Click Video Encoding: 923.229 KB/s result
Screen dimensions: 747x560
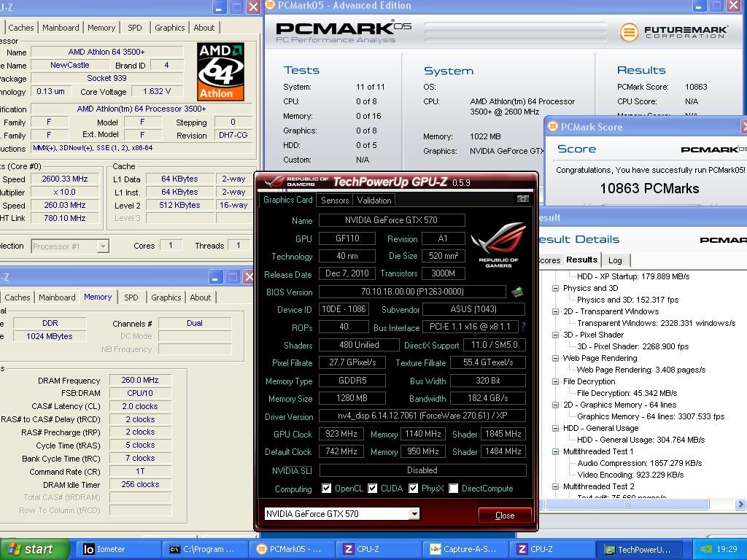pos(630,475)
